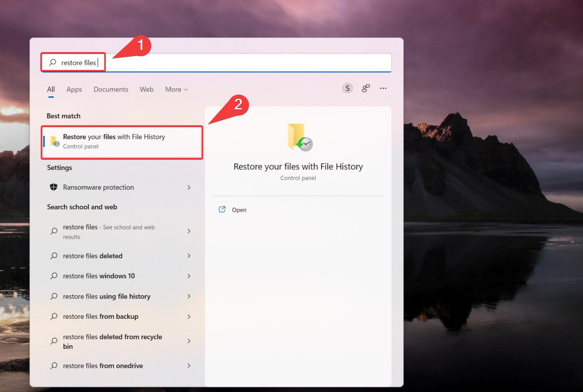
Task: Click Open in the preview pane
Action: [239, 210]
